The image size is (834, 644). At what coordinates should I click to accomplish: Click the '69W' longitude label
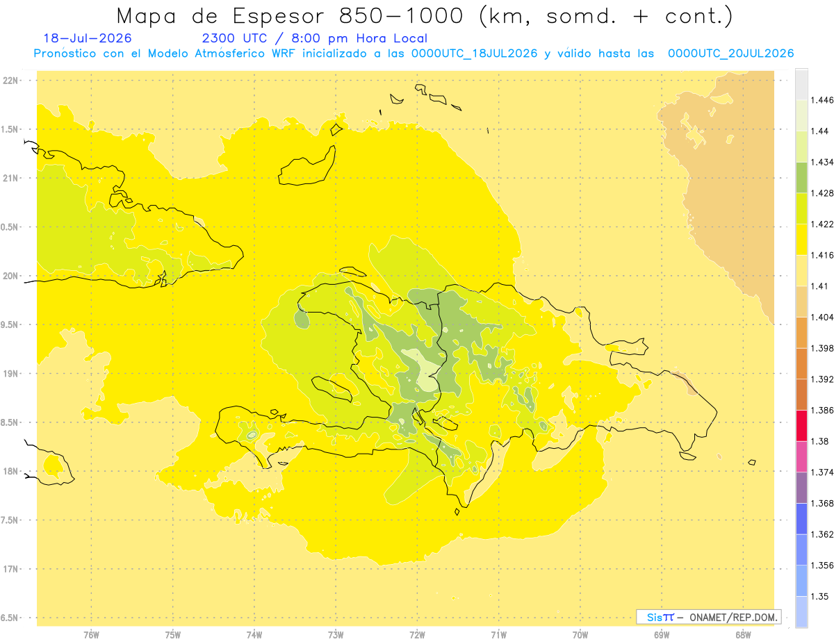click(662, 635)
